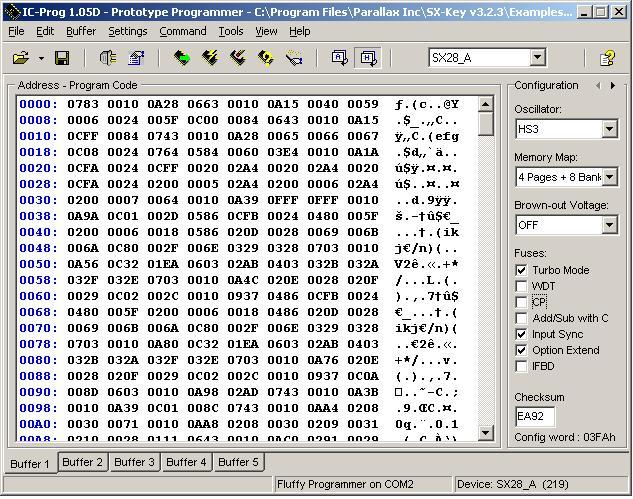Click Config word : 03FAh text
The width and height of the screenshot is (633, 499).
coord(565,437)
